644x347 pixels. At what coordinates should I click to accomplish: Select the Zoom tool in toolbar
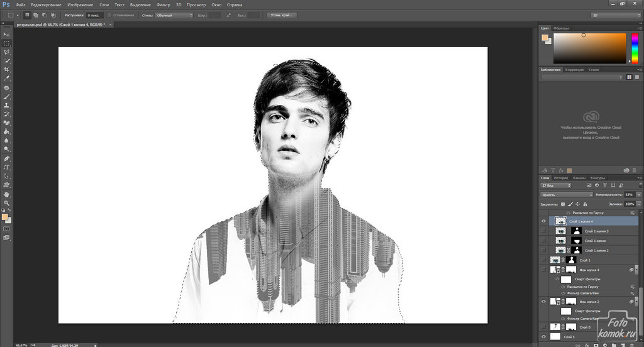[x=6, y=203]
